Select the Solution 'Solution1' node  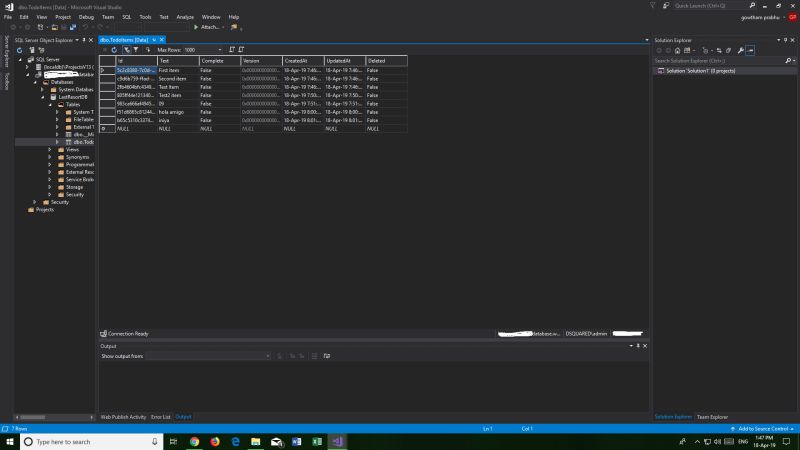pos(700,71)
